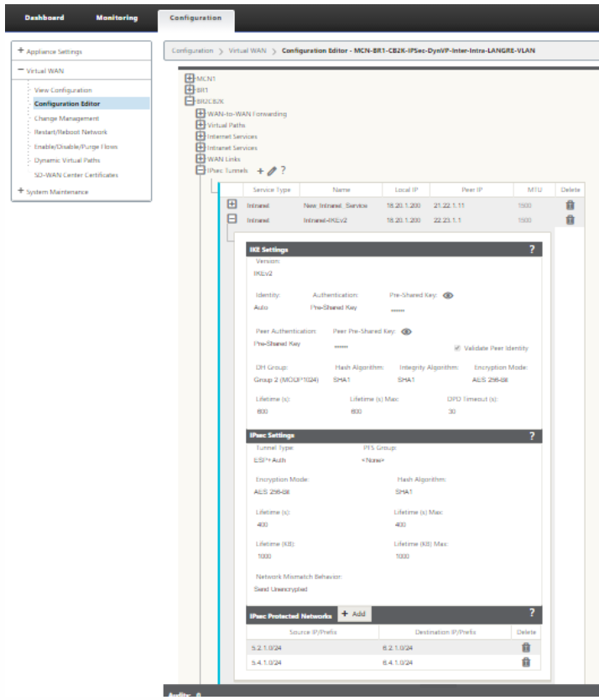Expand the MCN1 site node
The image size is (599, 700).
coord(190,78)
